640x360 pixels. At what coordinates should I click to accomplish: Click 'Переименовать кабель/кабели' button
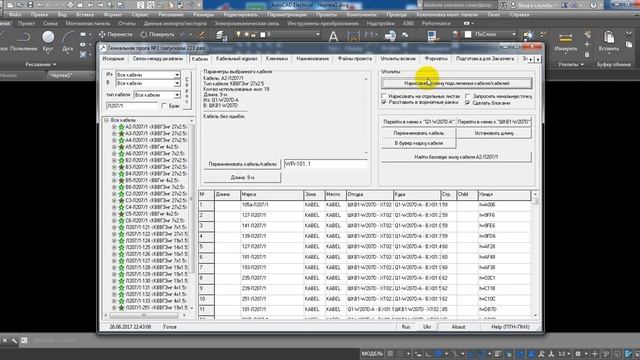(242, 164)
